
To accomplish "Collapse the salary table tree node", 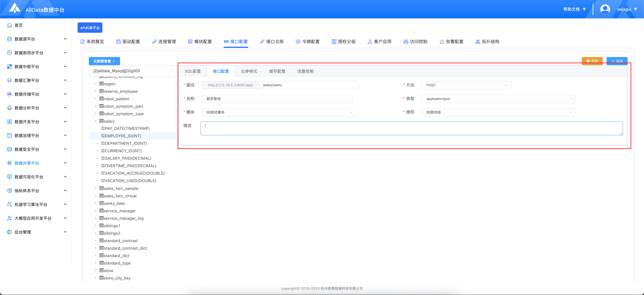I will (96, 121).
